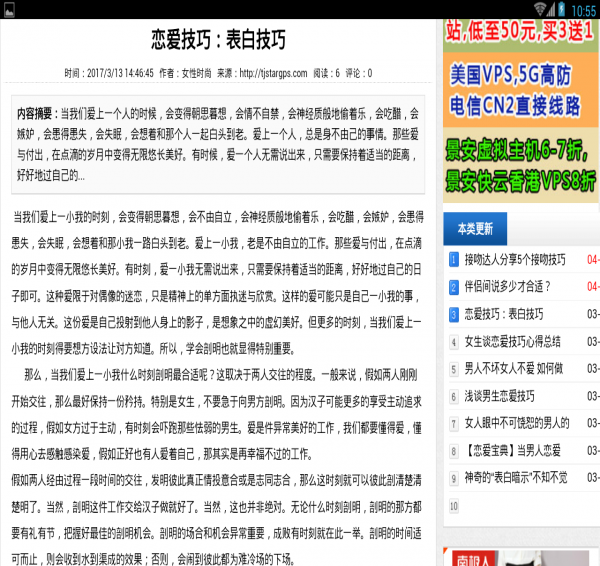The width and height of the screenshot is (600, 566).
Task: Open article 女生谈恋爱技巧心得总结
Action: (x=512, y=341)
